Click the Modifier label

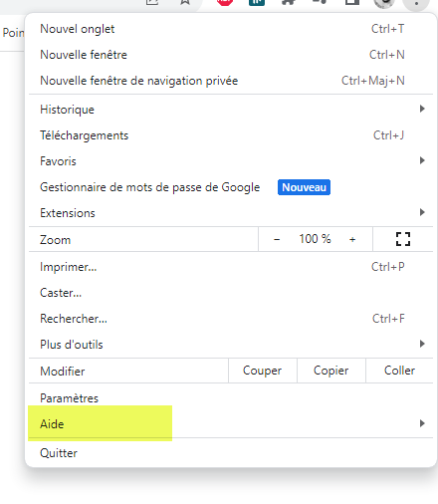pos(63,372)
